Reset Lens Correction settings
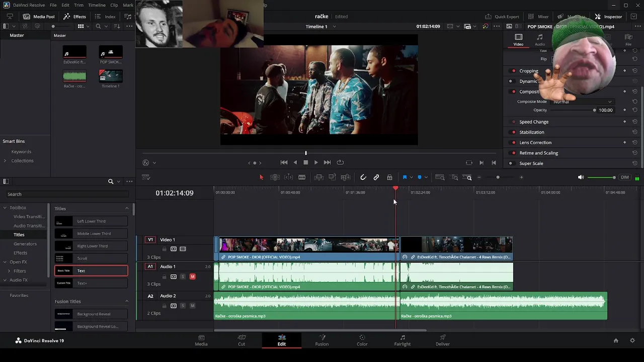 click(635, 143)
